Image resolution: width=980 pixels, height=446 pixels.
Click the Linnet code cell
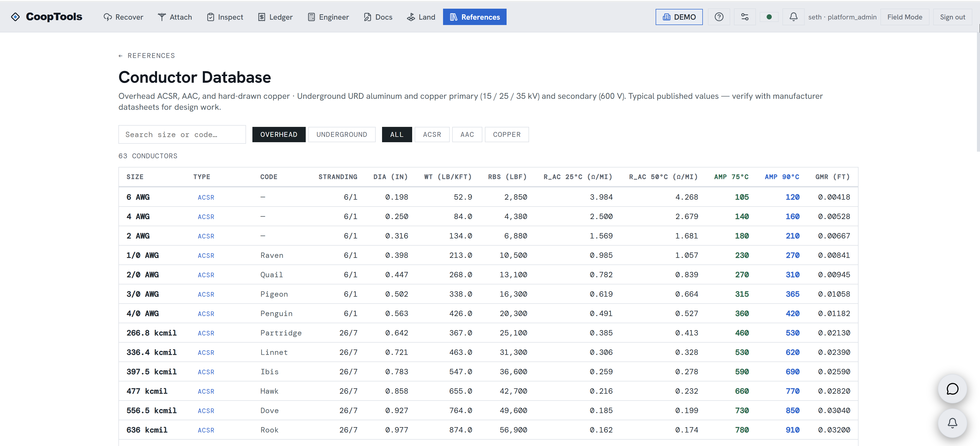coord(274,352)
